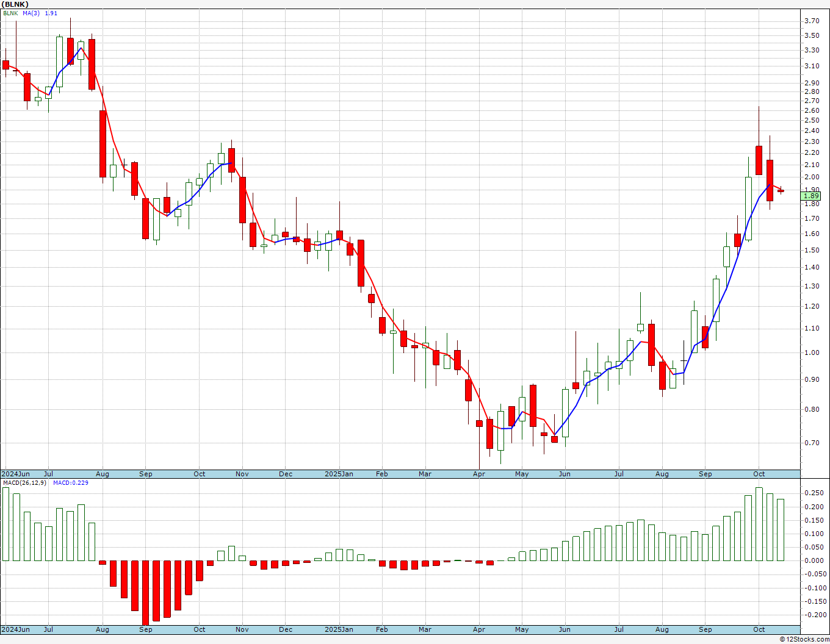Select the 1.50 price level label
Screen dimensions: 830x644
pos(812,250)
